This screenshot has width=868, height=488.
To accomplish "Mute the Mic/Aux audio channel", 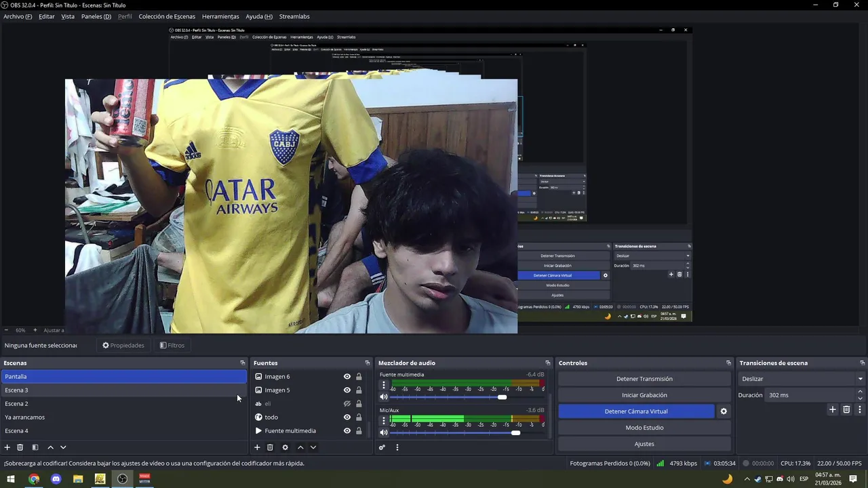I will 384,432.
